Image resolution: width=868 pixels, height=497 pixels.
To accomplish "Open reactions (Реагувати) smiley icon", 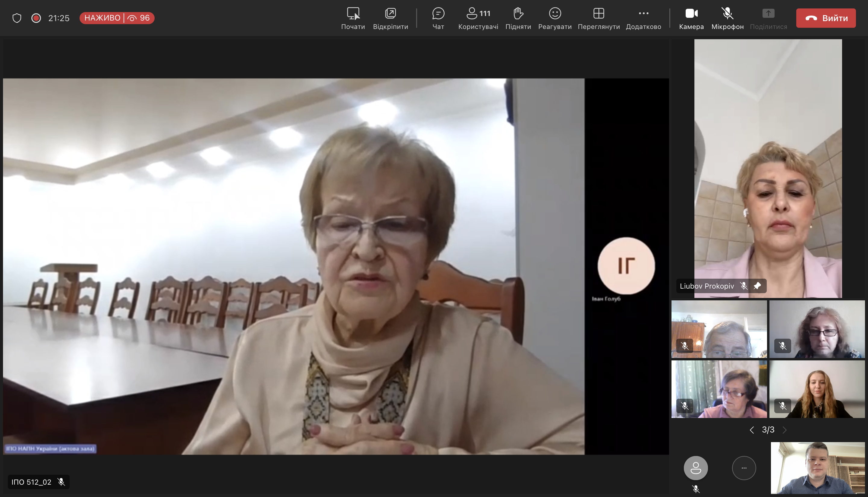I will click(555, 14).
